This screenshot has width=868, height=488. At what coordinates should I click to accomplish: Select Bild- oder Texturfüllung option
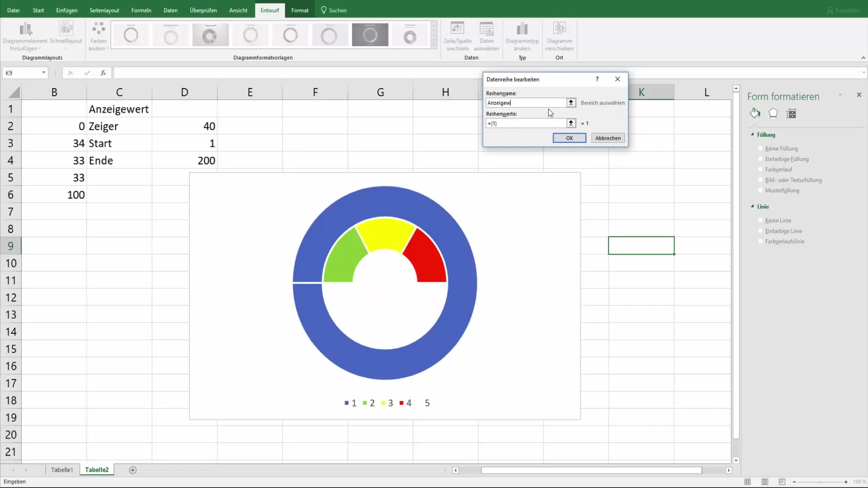point(760,180)
